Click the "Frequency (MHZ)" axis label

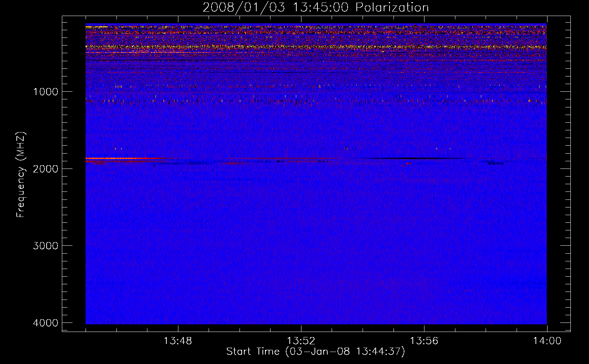[21, 175]
